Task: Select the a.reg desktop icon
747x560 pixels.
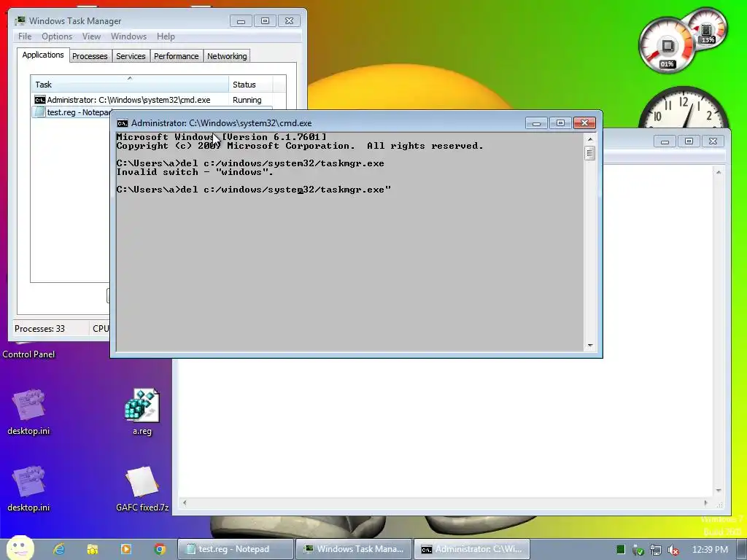Action: 142,412
